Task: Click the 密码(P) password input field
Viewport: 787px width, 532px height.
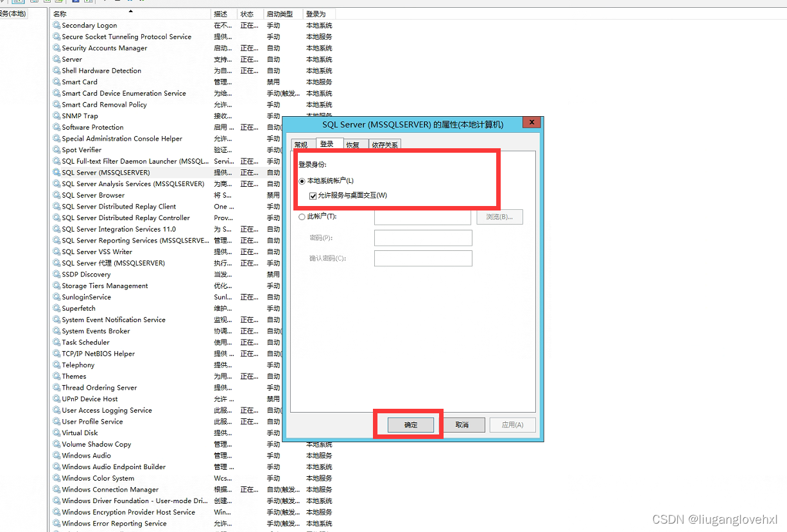Action: pyautogui.click(x=422, y=237)
